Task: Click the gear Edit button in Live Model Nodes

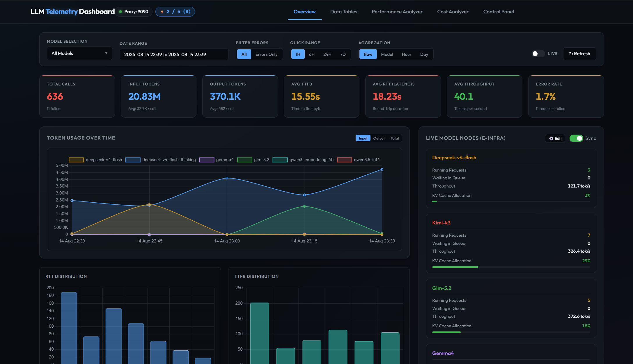Action: (x=555, y=138)
